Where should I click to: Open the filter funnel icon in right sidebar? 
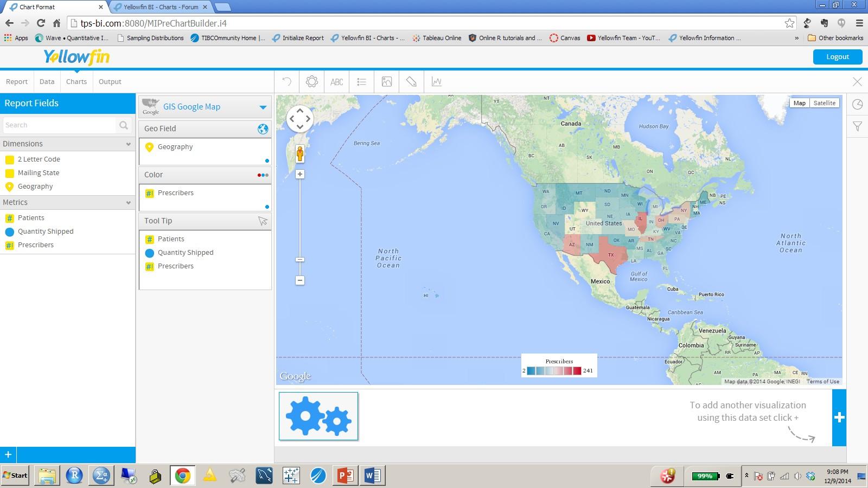pyautogui.click(x=857, y=126)
